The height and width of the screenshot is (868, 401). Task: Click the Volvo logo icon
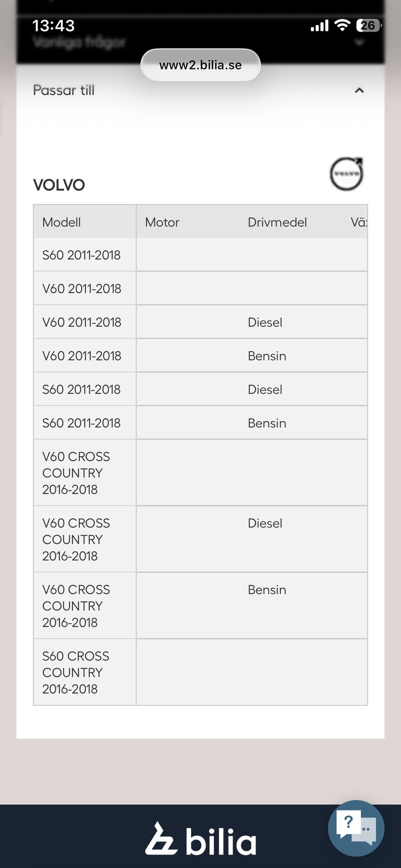346,174
